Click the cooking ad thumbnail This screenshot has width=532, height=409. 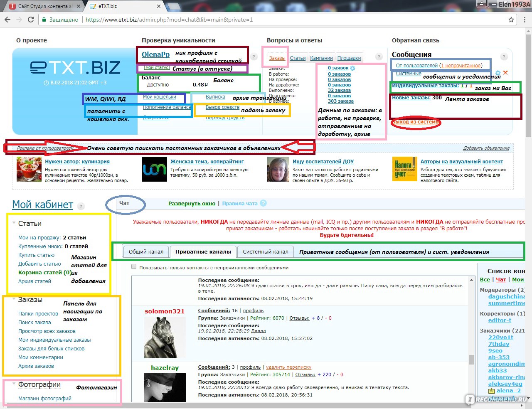click(x=29, y=169)
